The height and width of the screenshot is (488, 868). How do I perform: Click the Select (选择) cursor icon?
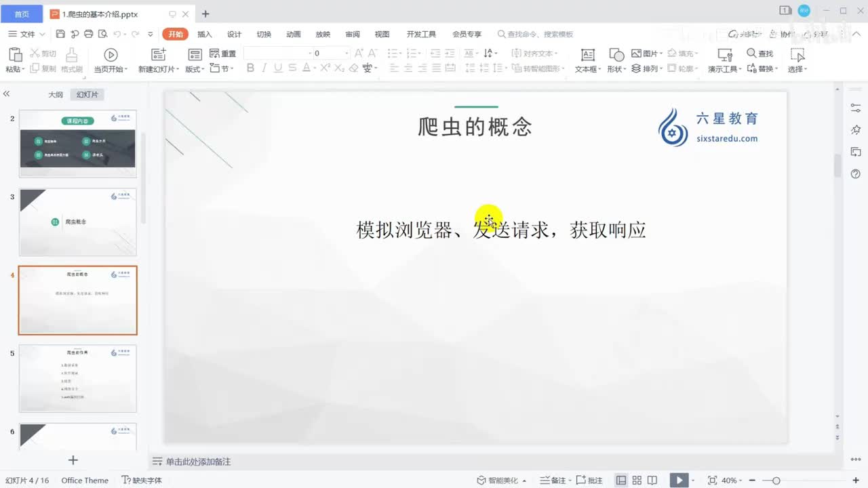point(797,55)
